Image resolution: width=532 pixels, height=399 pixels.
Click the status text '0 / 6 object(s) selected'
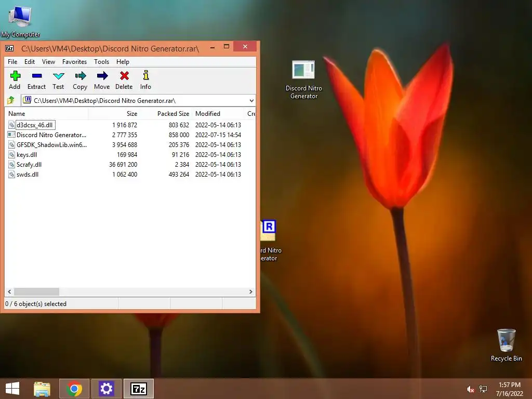[x=36, y=303]
